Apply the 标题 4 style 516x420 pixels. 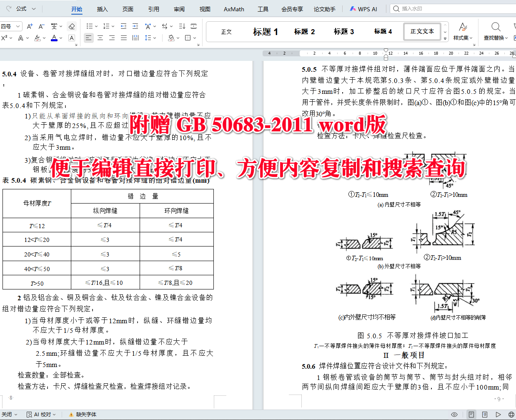pos(383,32)
